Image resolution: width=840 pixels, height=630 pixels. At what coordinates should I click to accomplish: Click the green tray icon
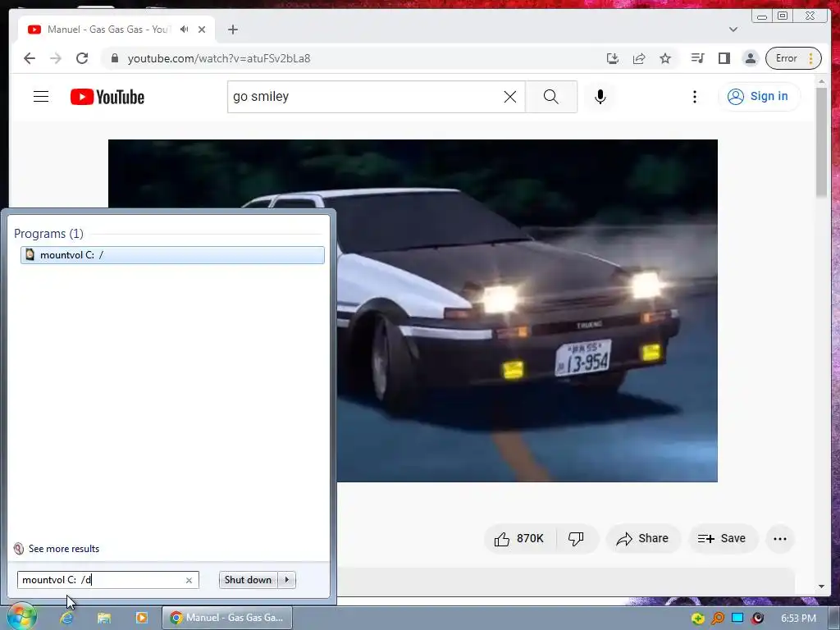[x=697, y=619]
